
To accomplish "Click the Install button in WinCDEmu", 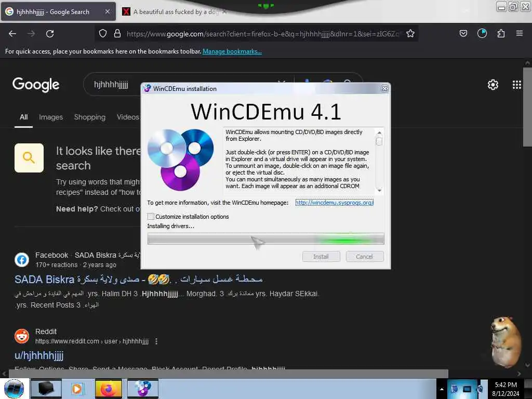I will pos(321,257).
